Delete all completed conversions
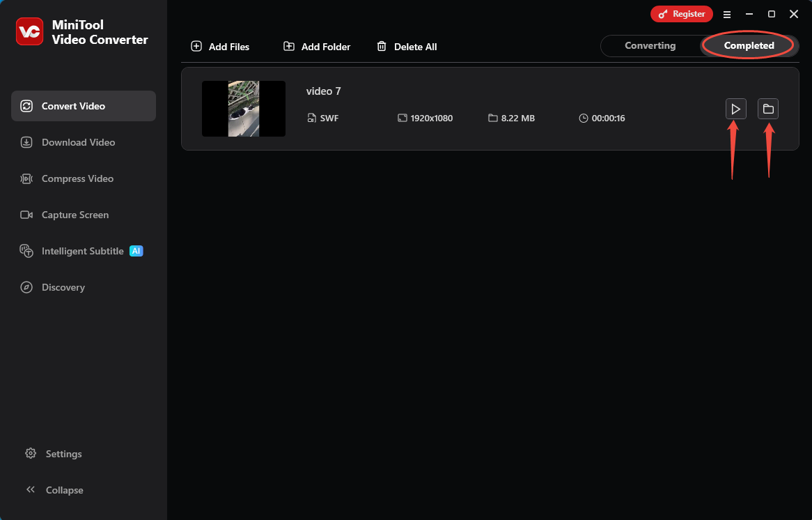Viewport: 812px width, 520px height. (x=407, y=46)
